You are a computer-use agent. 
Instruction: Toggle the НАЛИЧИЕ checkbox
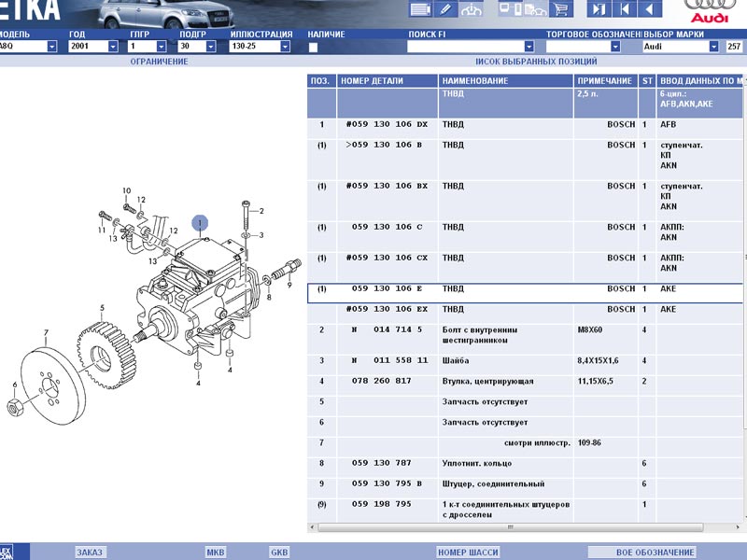(314, 47)
